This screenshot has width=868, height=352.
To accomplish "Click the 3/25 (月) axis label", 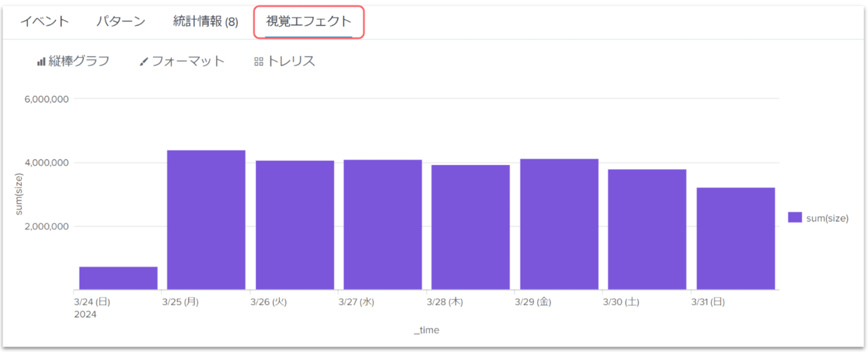I will point(181,302).
